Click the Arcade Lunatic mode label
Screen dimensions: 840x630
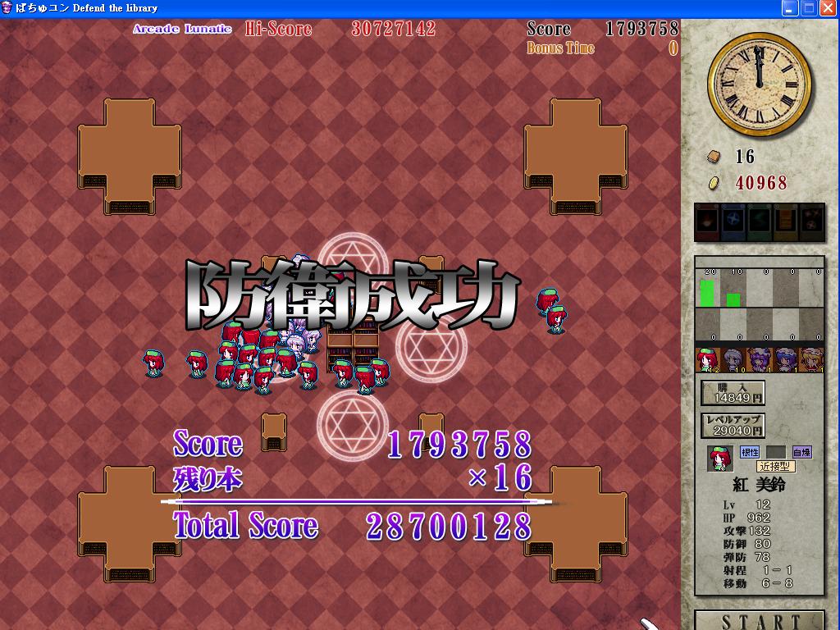click(x=182, y=29)
